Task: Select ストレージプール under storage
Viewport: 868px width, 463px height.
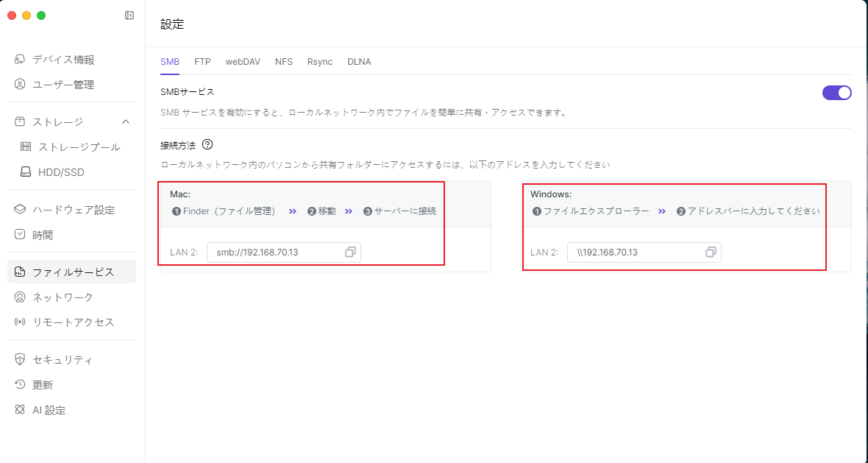Action: coord(79,147)
